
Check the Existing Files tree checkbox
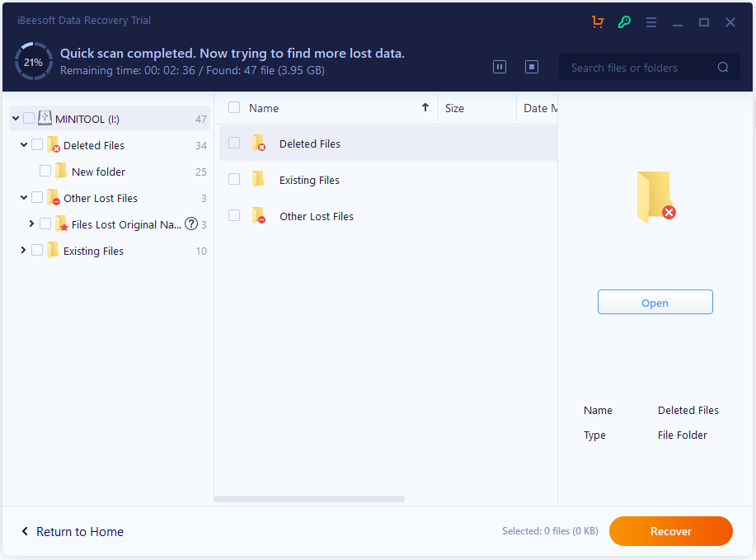(37, 250)
